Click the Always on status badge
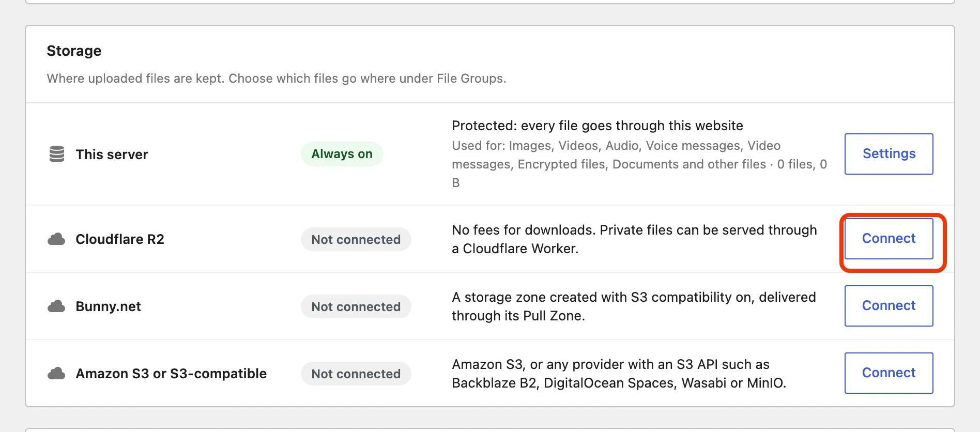The width and height of the screenshot is (980, 432). [x=342, y=154]
